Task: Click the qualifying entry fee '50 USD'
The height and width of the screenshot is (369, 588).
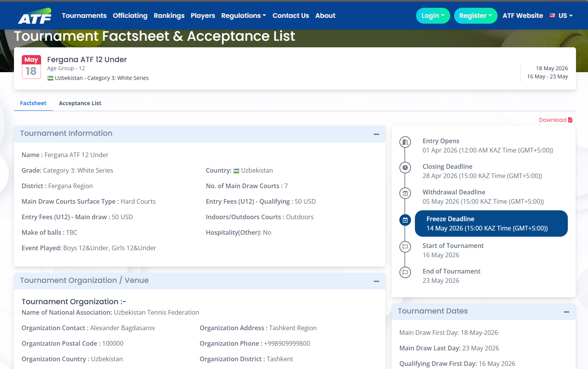Action: pyautogui.click(x=305, y=201)
